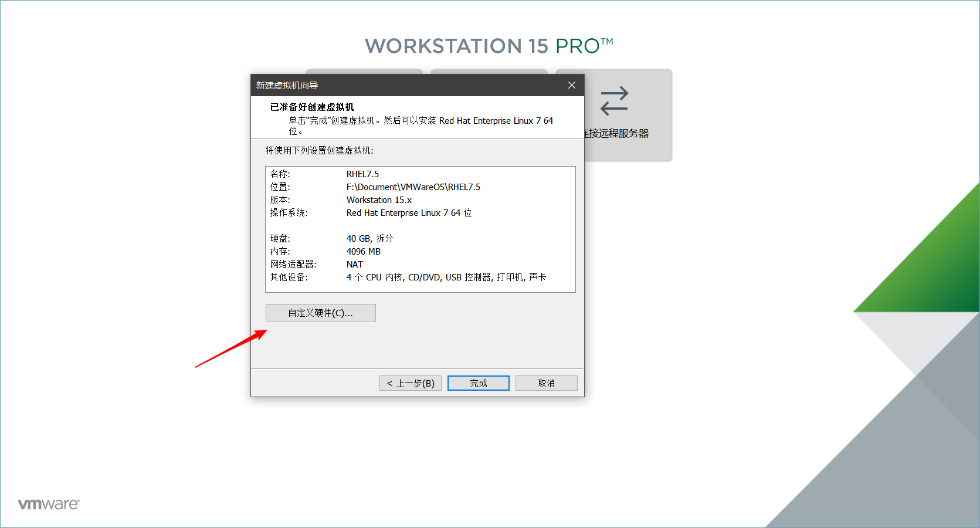The height and width of the screenshot is (528, 980).
Task: Click the 版本: label
Action: point(280,200)
